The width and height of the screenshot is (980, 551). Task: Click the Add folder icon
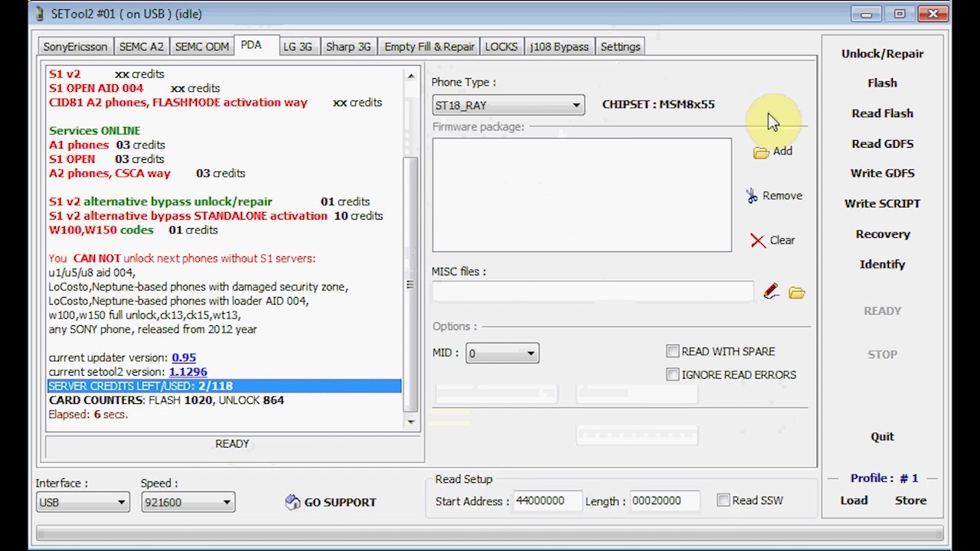coord(761,152)
